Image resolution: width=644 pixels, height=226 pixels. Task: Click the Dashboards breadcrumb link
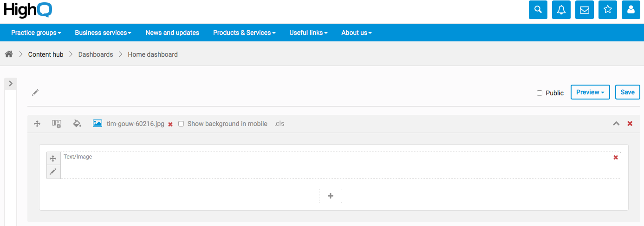click(x=96, y=54)
